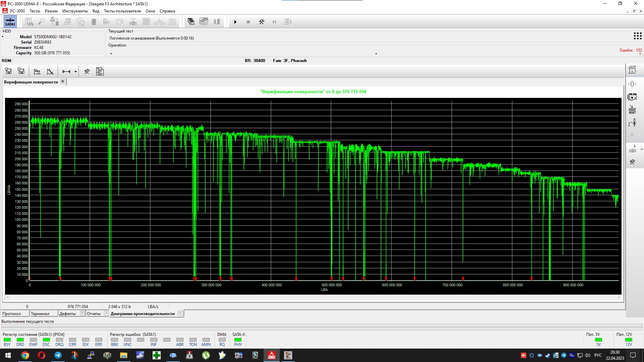This screenshot has width=644, height=362.
Task: Click the head positioning arrow icon on right sidebar
Action: 632,149
